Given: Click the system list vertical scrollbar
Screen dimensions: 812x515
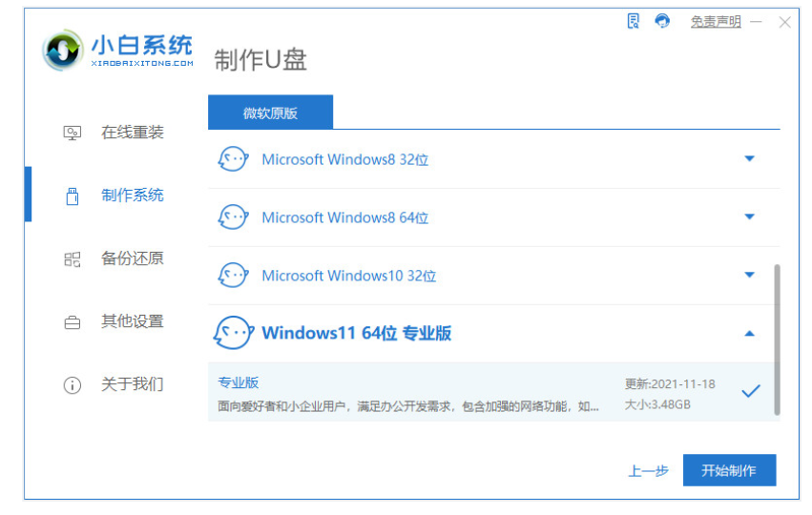Looking at the screenshot, I should point(776,339).
